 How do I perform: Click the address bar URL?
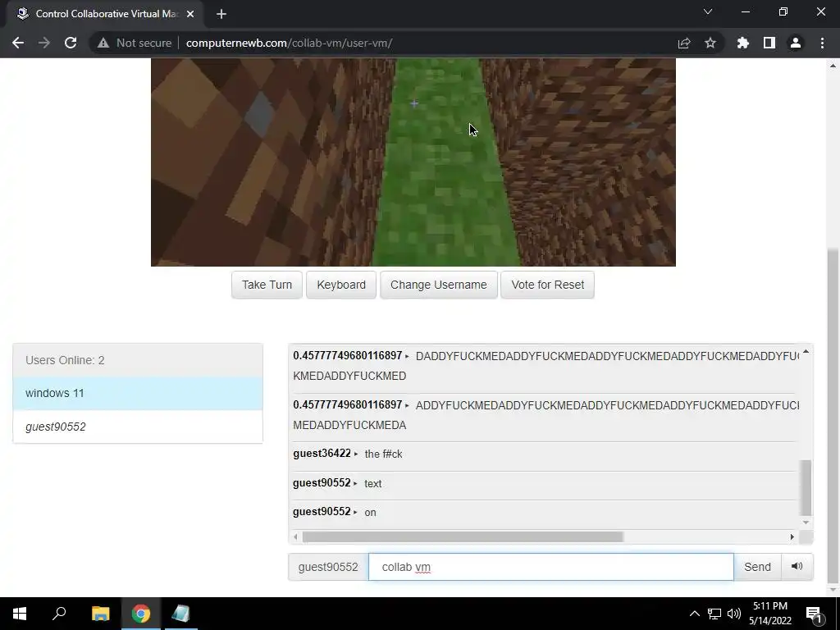[x=290, y=43]
